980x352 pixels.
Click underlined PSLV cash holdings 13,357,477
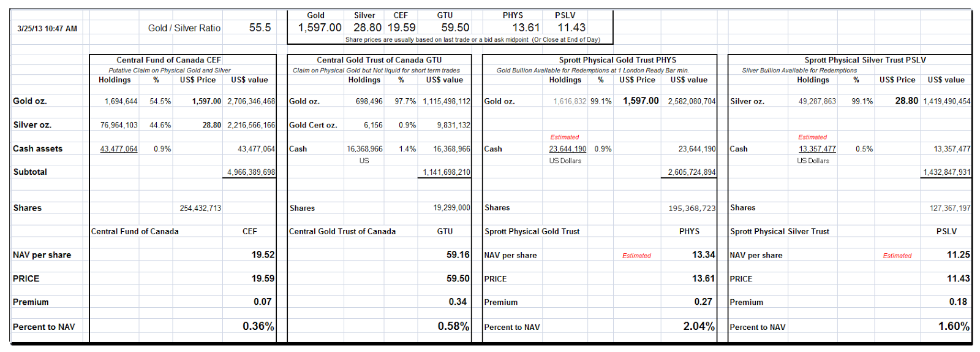pyautogui.click(x=817, y=149)
